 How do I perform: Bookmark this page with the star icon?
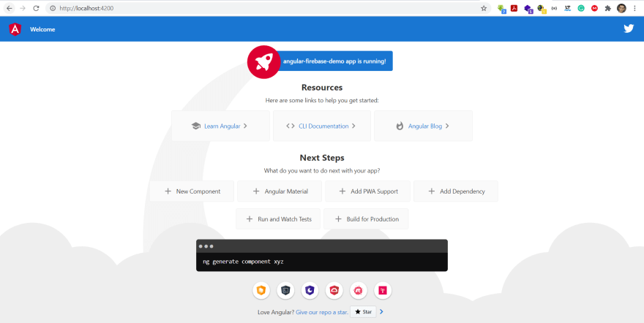(484, 8)
